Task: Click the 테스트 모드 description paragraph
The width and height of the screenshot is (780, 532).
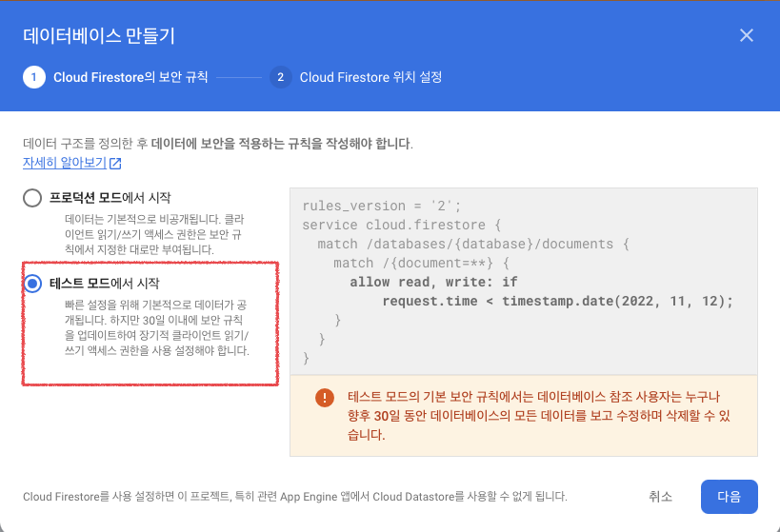Action: [157, 327]
